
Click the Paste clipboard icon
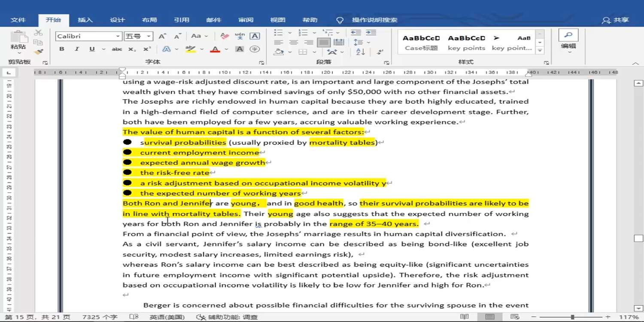point(18,36)
